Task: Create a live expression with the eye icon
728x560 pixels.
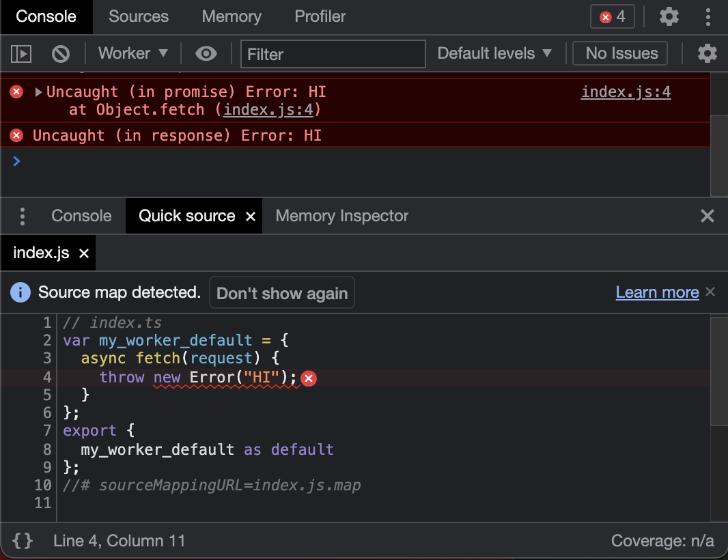Action: (206, 53)
